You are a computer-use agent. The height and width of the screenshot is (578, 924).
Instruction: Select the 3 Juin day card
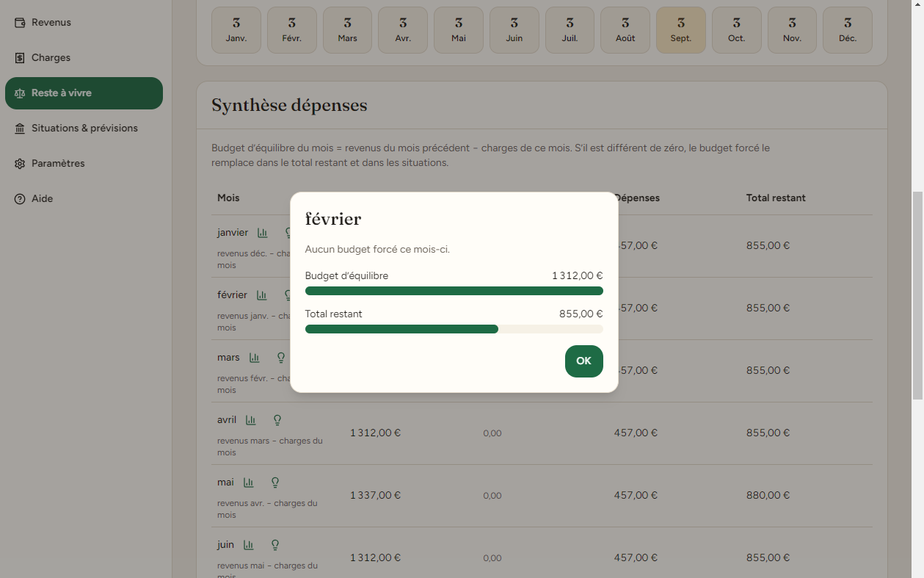click(x=514, y=30)
